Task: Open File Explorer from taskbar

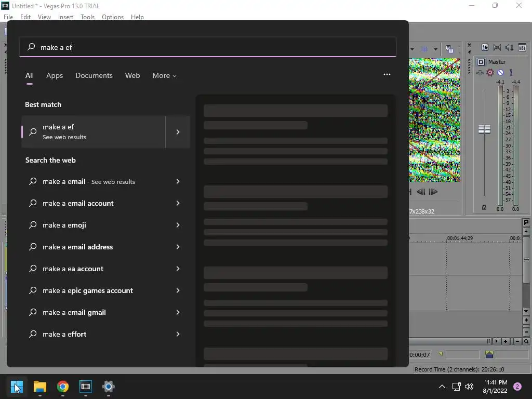Action: (39, 387)
